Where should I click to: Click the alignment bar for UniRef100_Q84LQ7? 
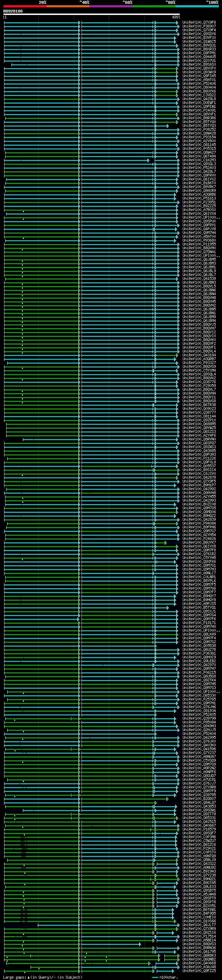tap(80, 802)
